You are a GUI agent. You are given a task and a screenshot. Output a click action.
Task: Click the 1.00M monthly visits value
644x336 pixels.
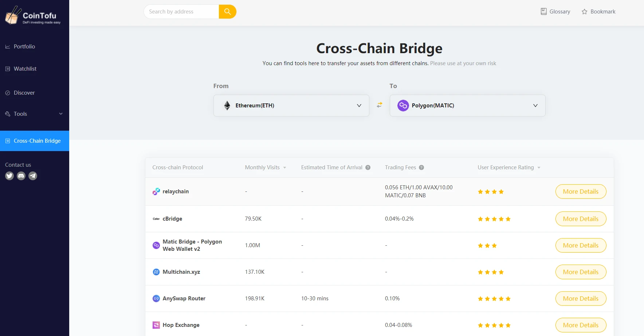click(x=252, y=245)
